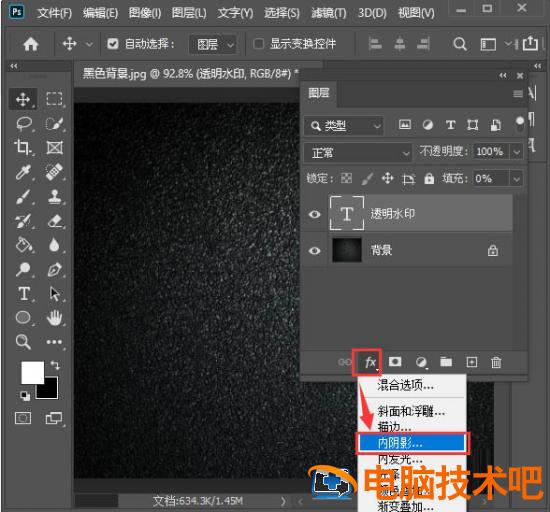This screenshot has height=512, width=550.
Task: Toggle lock transparent pixels
Action: [347, 178]
